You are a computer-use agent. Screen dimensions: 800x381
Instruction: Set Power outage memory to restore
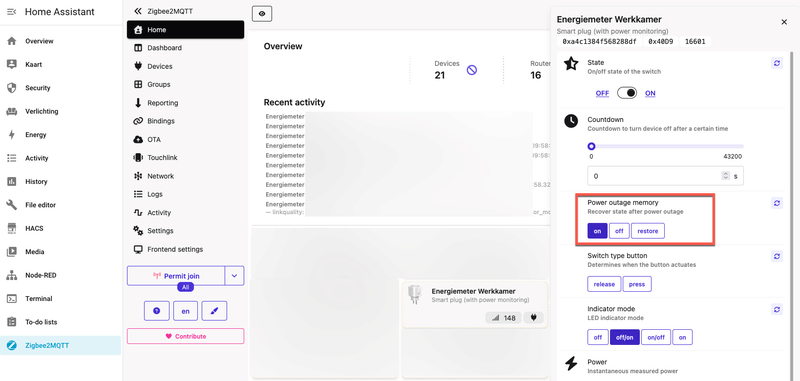pos(648,231)
